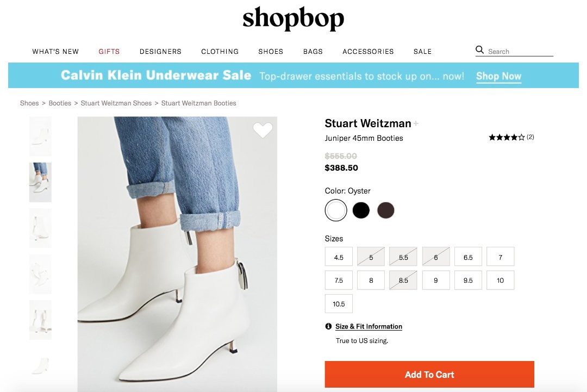
Task: Open the Designers menu
Action: click(x=160, y=52)
